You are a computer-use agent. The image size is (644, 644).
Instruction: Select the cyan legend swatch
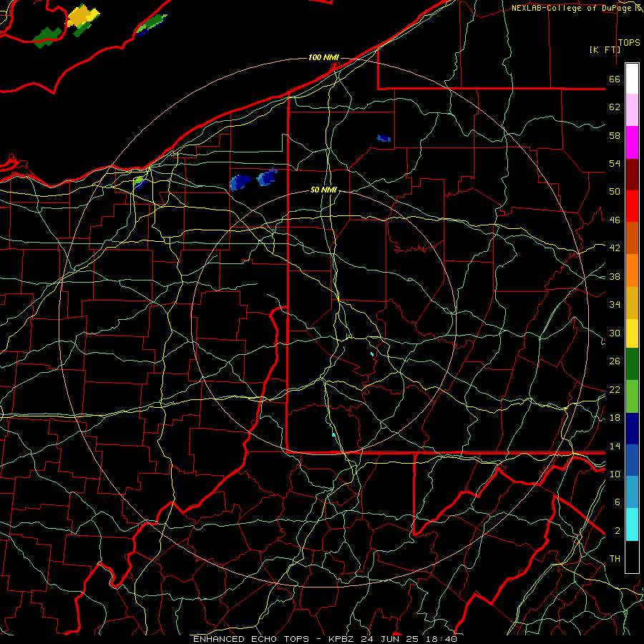point(632,525)
